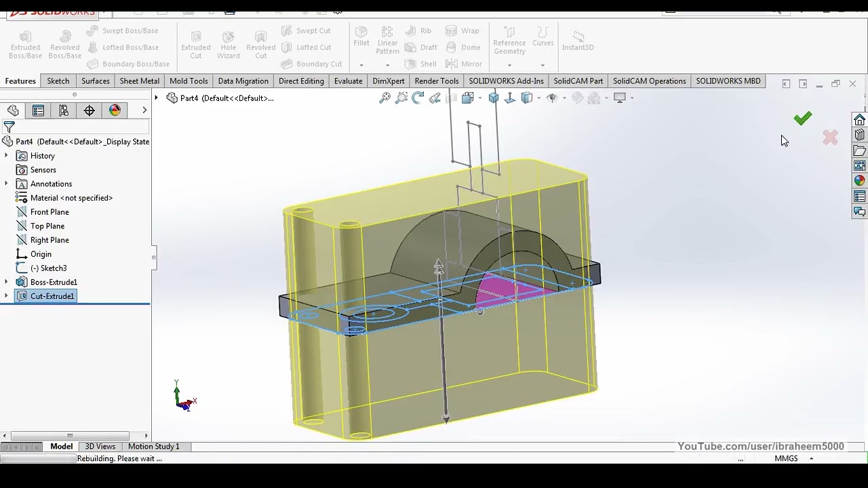868x488 pixels.
Task: Confirm the cut with the green checkmark
Action: 803,119
